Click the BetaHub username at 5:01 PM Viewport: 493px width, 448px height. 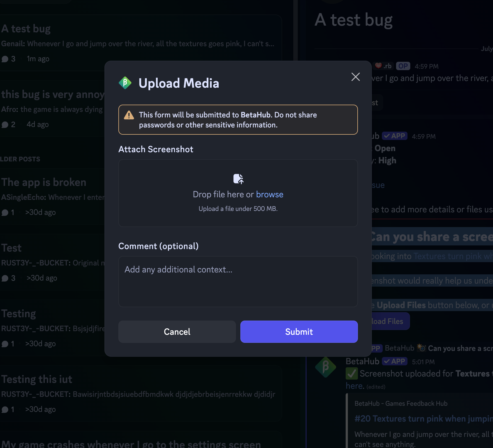[x=362, y=361]
